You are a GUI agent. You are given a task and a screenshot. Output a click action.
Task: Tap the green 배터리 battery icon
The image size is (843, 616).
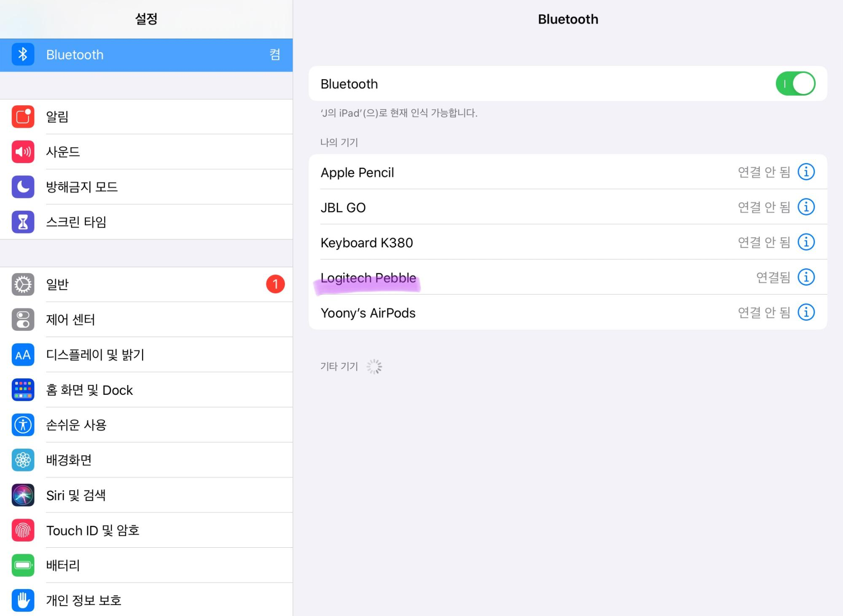(x=23, y=565)
